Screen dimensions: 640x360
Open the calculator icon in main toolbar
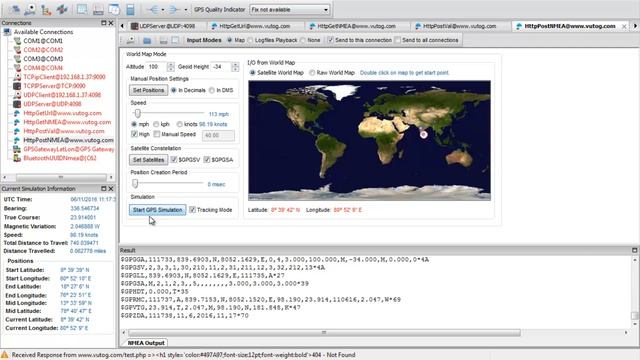point(130,9)
